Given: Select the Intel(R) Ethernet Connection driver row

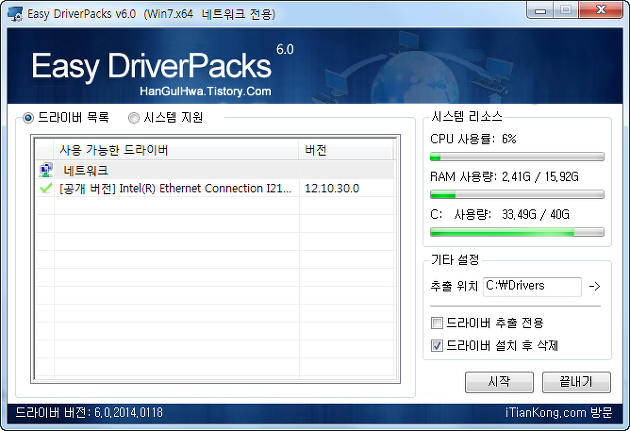Looking at the screenshot, I should [x=215, y=188].
